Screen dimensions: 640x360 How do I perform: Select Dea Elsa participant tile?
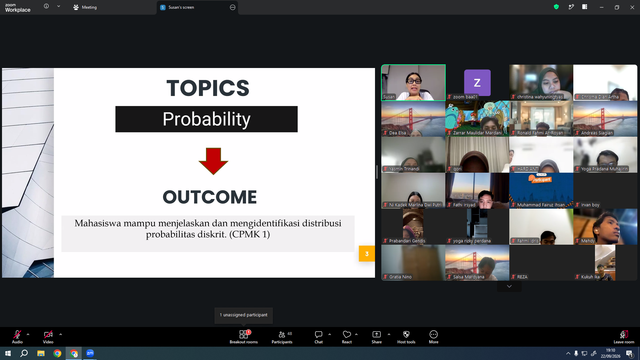click(413, 119)
